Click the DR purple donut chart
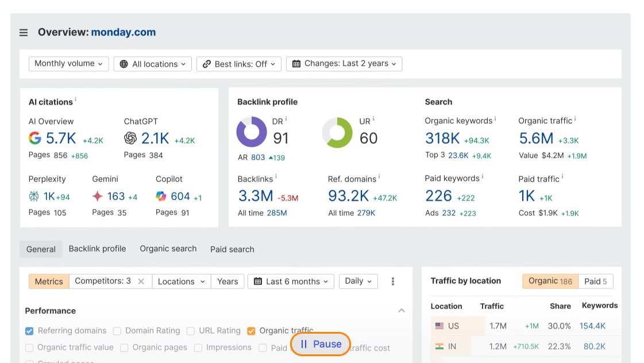 click(252, 132)
